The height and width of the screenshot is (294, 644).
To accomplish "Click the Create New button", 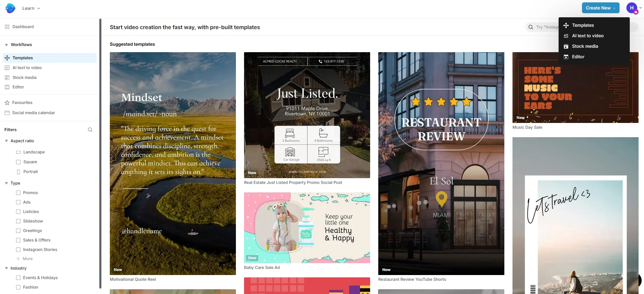I will pyautogui.click(x=601, y=8).
